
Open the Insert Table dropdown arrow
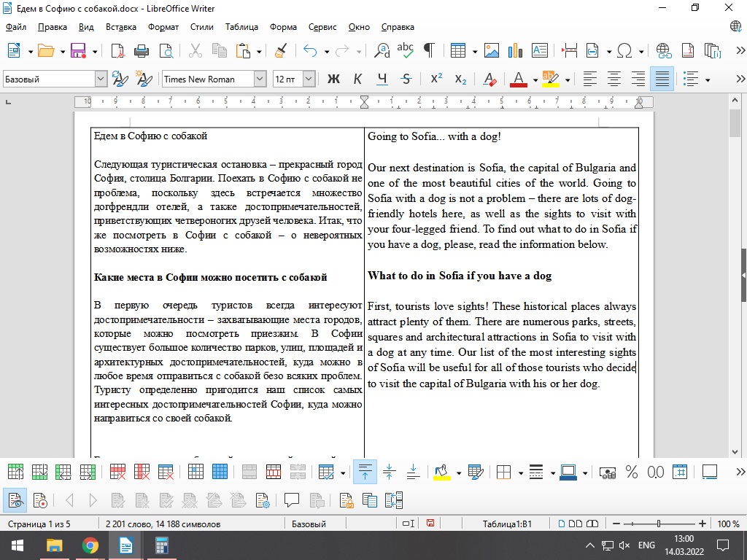tap(474, 51)
